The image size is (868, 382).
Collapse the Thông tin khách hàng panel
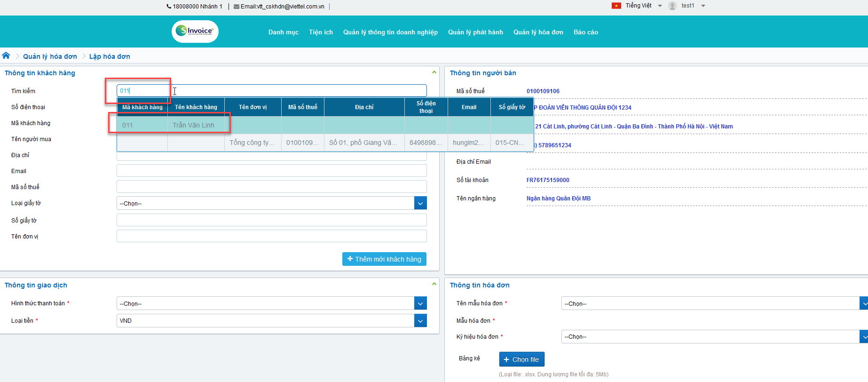(x=434, y=72)
